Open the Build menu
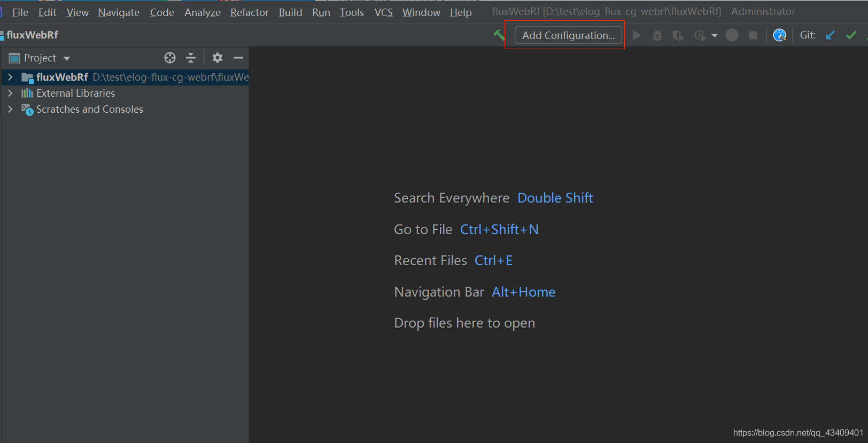 coord(290,12)
